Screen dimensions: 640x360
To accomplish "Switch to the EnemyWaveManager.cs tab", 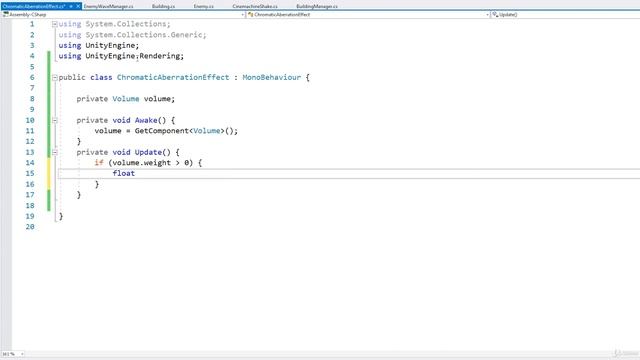I will point(109,6).
